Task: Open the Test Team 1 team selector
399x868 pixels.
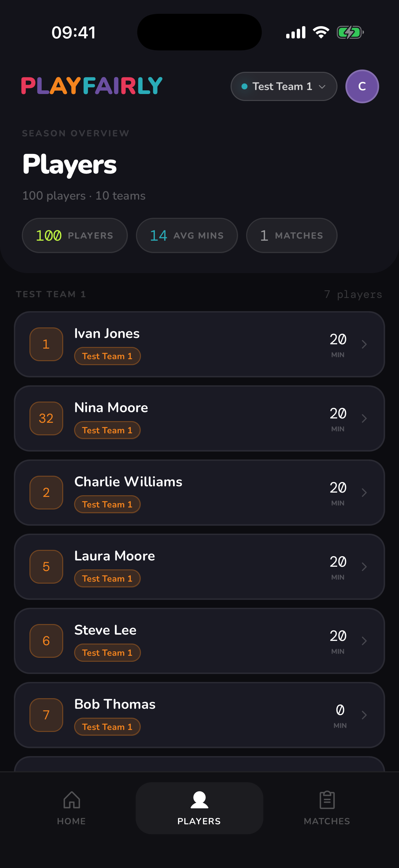Action: 284,86
